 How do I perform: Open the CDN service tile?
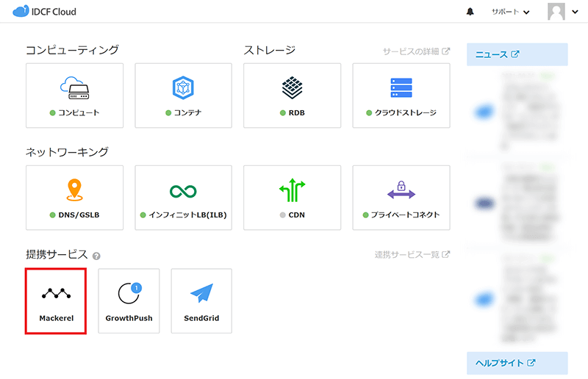(292, 198)
